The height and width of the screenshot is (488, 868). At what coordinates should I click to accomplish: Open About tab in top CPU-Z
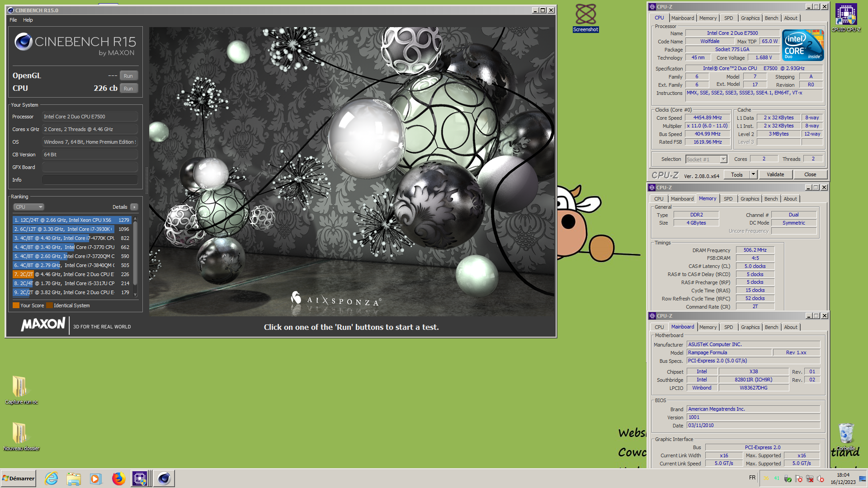pyautogui.click(x=791, y=18)
